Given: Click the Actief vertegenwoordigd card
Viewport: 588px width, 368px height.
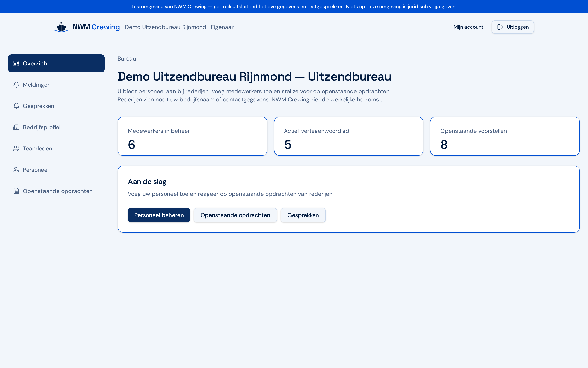Looking at the screenshot, I should pos(349,136).
